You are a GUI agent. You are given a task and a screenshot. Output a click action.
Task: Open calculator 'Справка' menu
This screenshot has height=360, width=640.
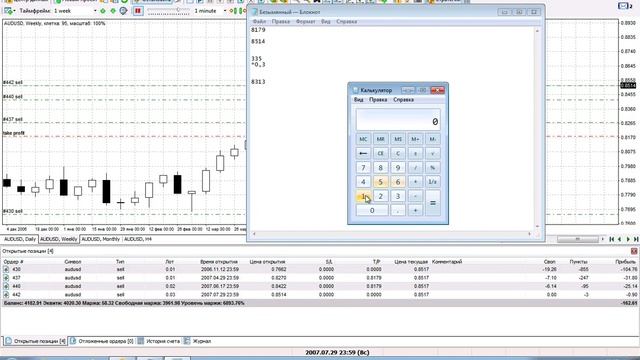point(403,100)
